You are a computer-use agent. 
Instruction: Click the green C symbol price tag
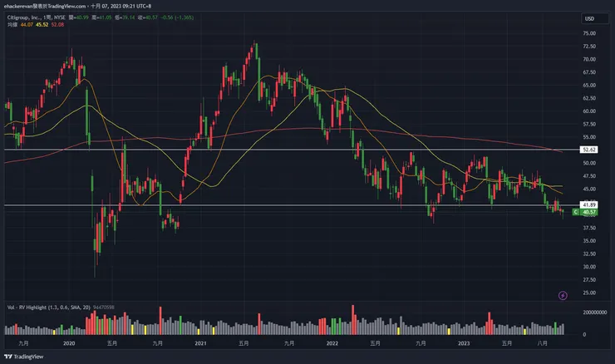(x=575, y=212)
